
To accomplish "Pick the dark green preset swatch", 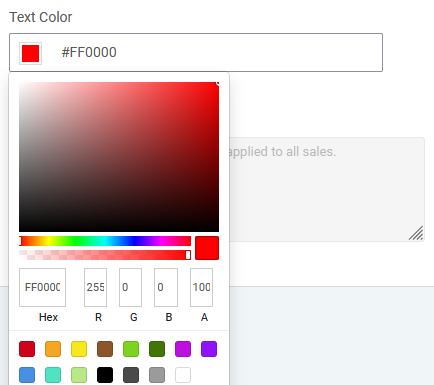I will click(157, 349).
